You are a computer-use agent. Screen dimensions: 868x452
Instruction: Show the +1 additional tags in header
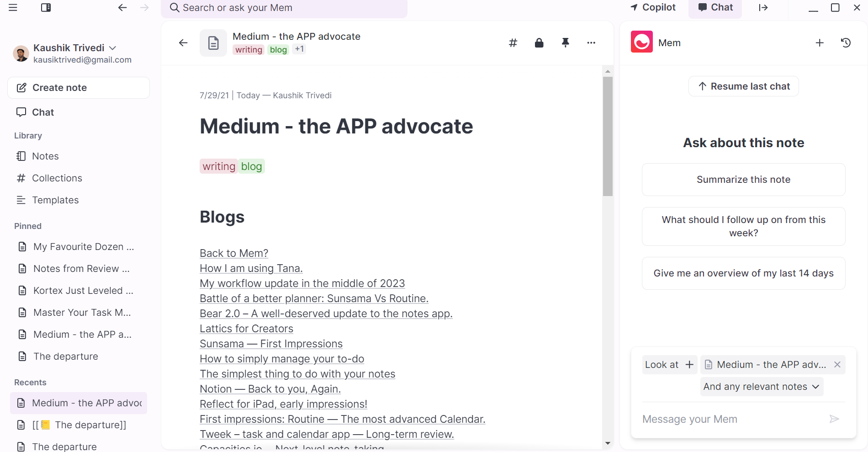point(300,49)
